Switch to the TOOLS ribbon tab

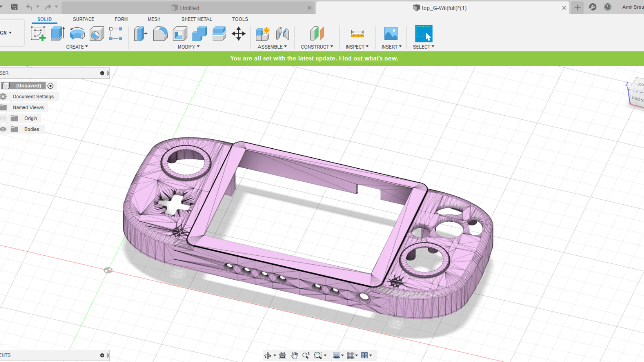[x=240, y=19]
